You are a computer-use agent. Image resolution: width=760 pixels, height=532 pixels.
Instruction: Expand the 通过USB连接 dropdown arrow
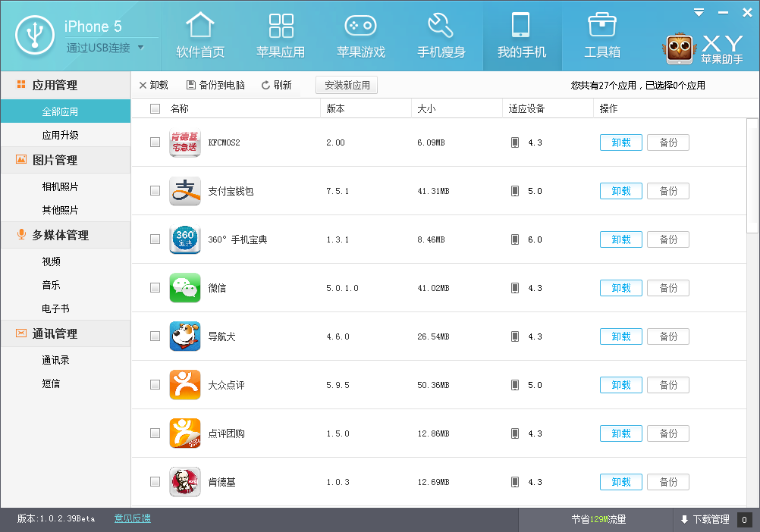140,48
